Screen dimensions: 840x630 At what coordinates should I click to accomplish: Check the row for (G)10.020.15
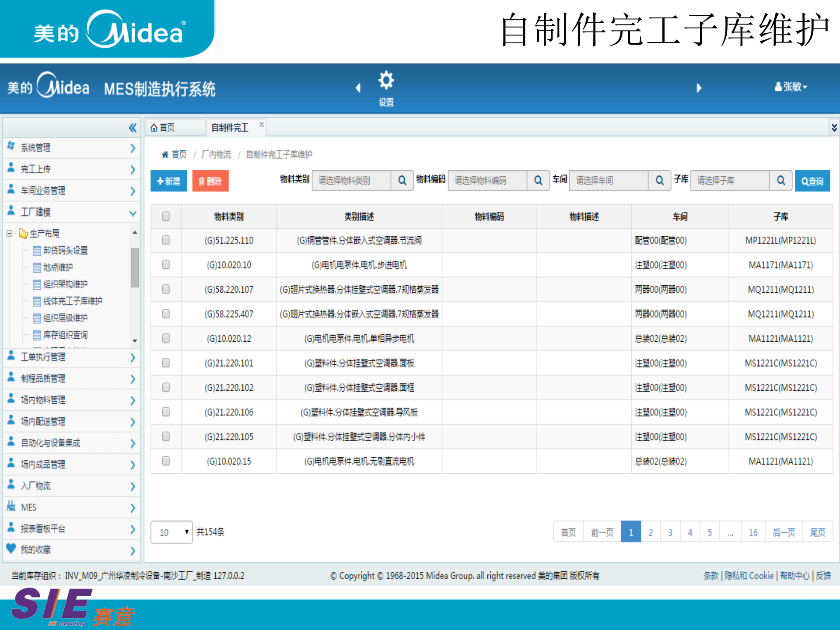(x=166, y=461)
